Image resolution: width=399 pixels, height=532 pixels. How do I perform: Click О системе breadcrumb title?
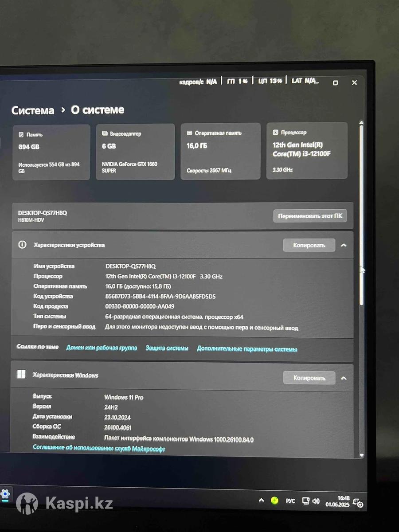pos(98,110)
